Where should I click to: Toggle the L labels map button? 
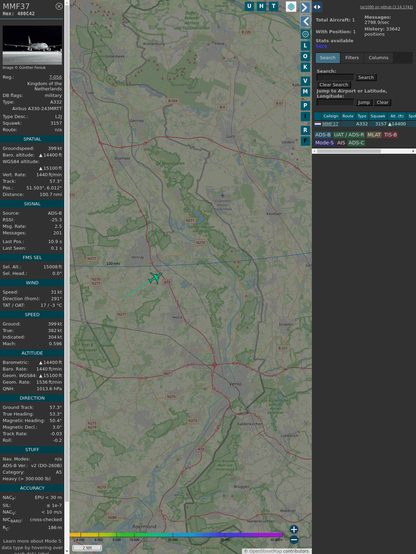tap(305, 46)
